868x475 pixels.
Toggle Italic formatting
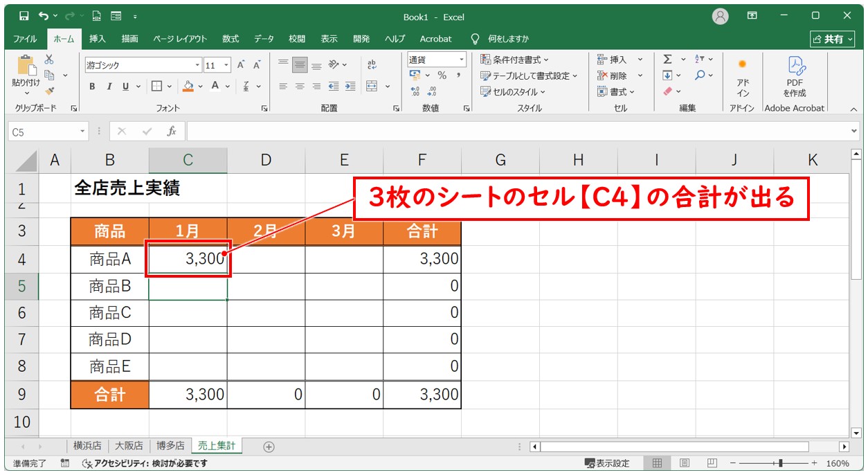pyautogui.click(x=109, y=87)
